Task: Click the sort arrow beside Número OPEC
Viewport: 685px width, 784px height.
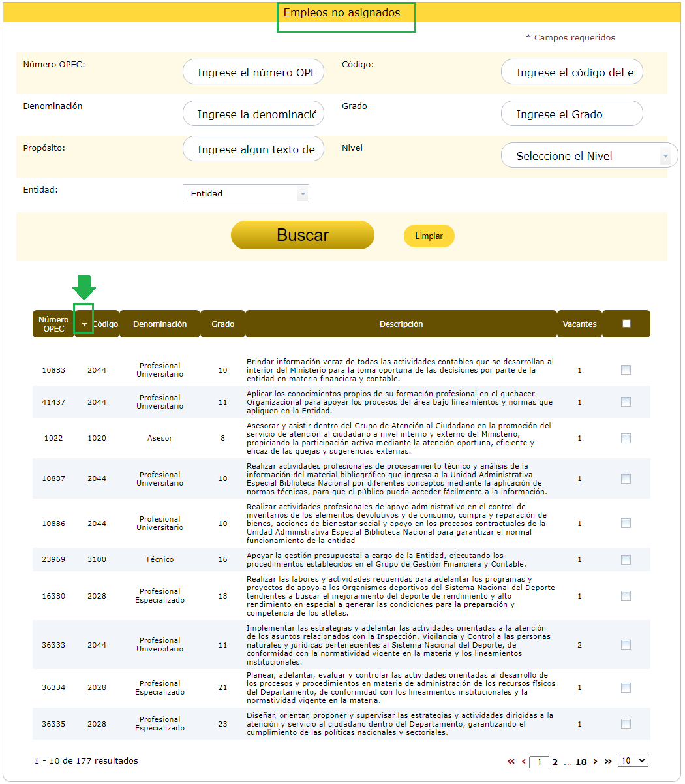Action: coord(84,324)
